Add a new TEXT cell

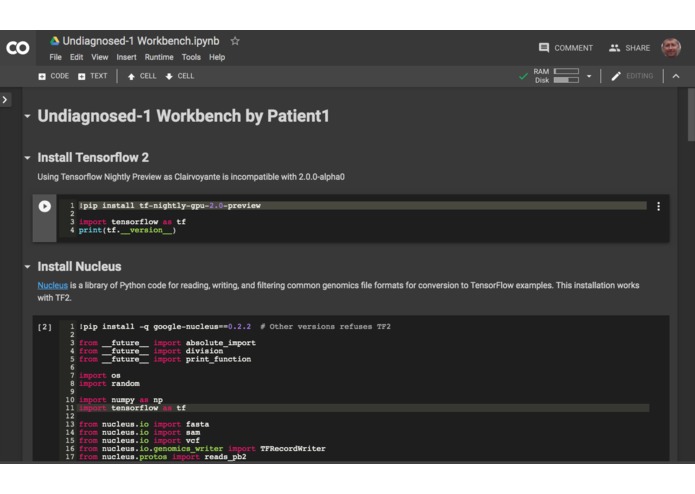click(x=93, y=76)
